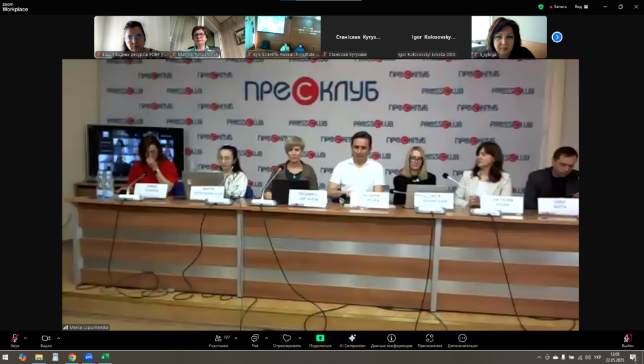
Task: Open AI Companion
Action: 352,340
